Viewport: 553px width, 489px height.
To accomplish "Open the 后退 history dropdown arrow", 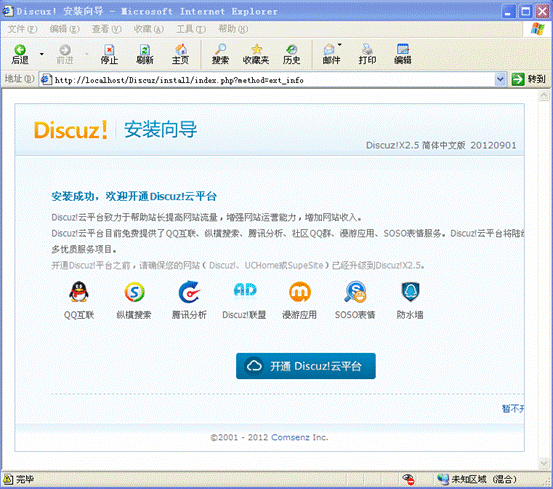I will pyautogui.click(x=42, y=54).
